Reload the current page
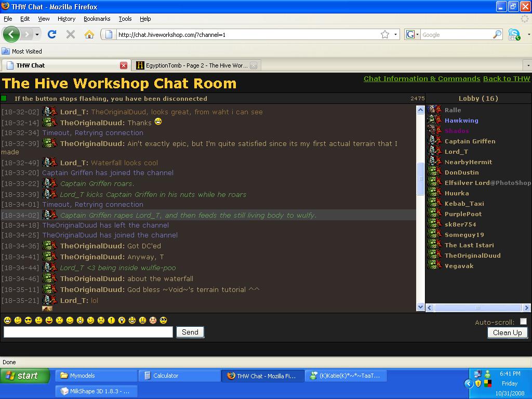 click(52, 34)
